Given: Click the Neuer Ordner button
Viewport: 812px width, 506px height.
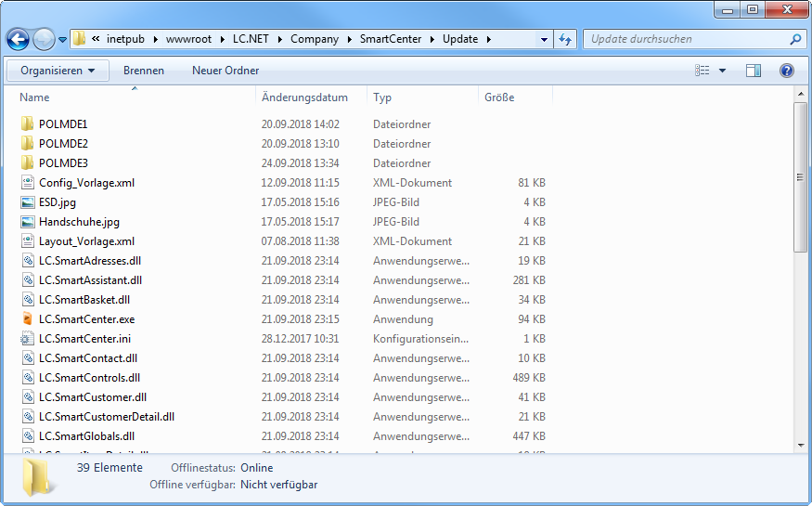Looking at the screenshot, I should (x=226, y=71).
